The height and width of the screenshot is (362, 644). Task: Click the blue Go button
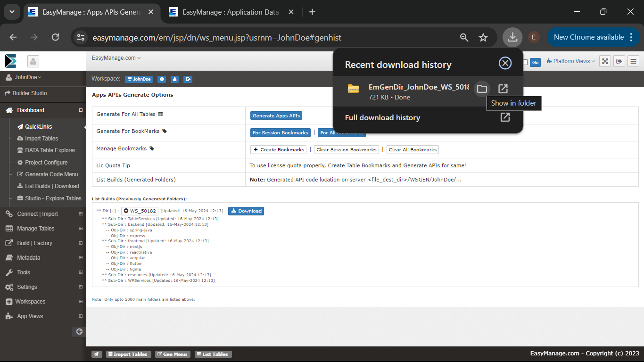tap(535, 62)
